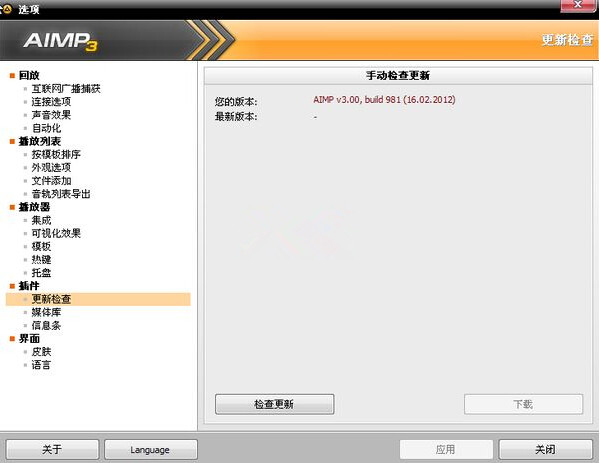Open 连接选项 settings
Viewport: 600px width, 463px height.
point(51,102)
